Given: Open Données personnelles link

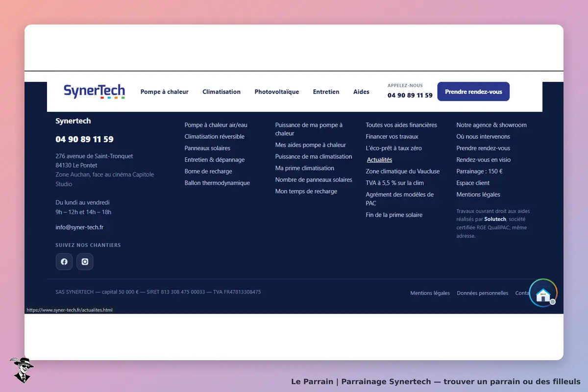Looking at the screenshot, I should tap(483, 293).
